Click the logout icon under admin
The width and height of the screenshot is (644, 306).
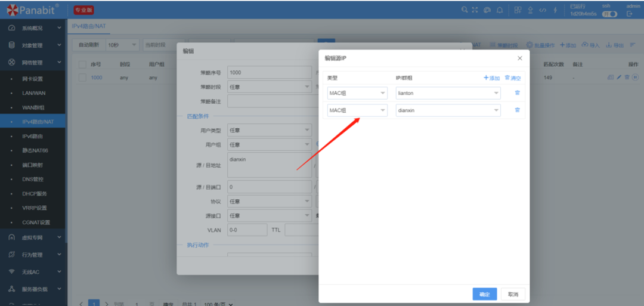coord(630,14)
